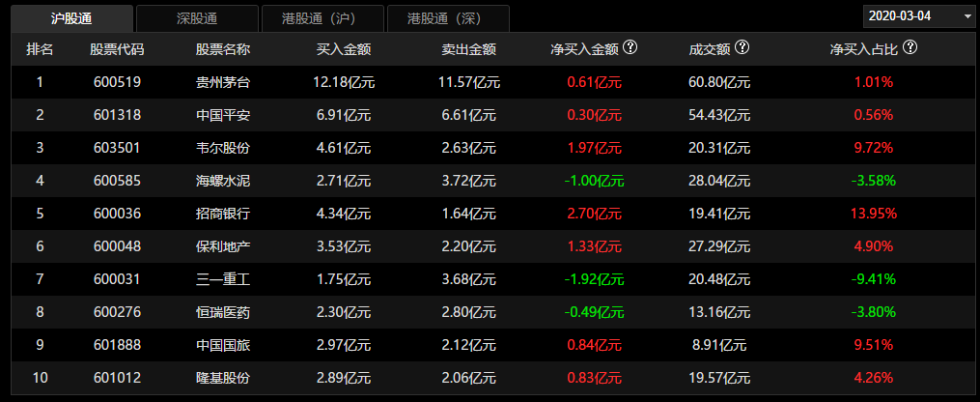Switch to the 港股通（深） tab

point(448,18)
